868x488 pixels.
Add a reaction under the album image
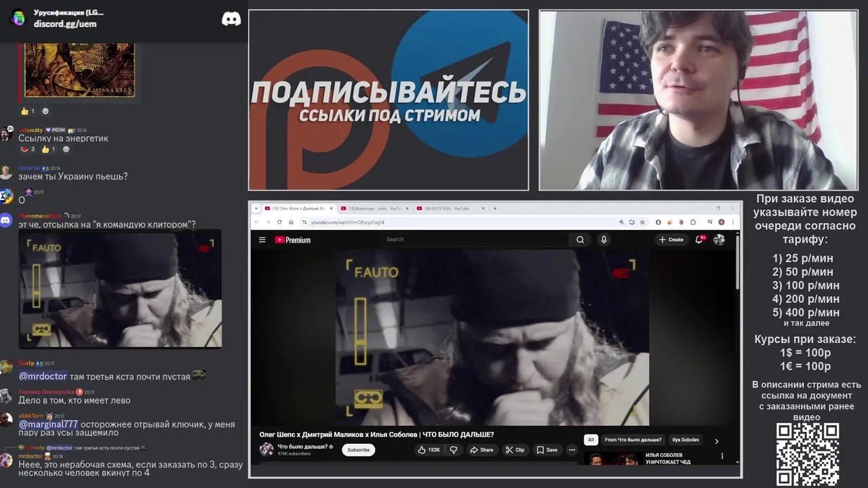(45, 111)
